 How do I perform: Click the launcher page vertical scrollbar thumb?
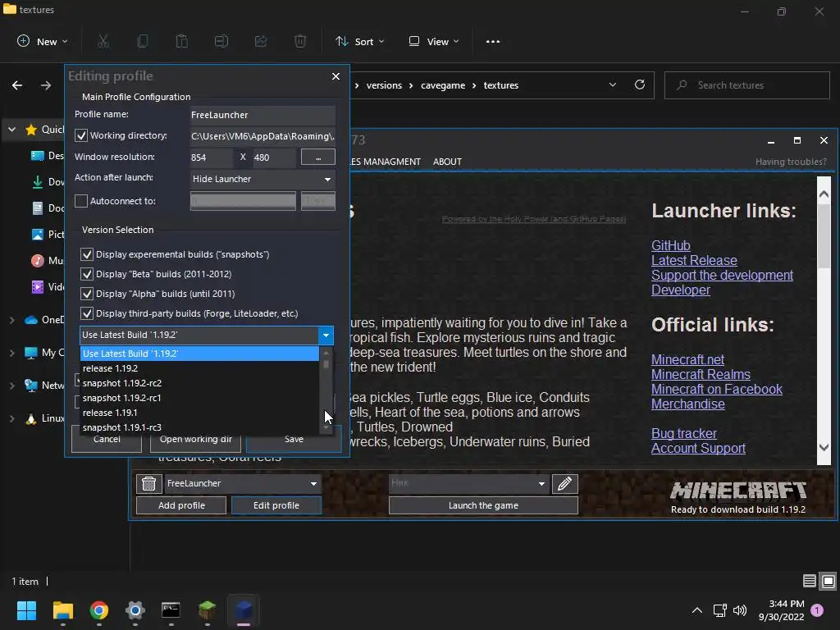coord(824,235)
